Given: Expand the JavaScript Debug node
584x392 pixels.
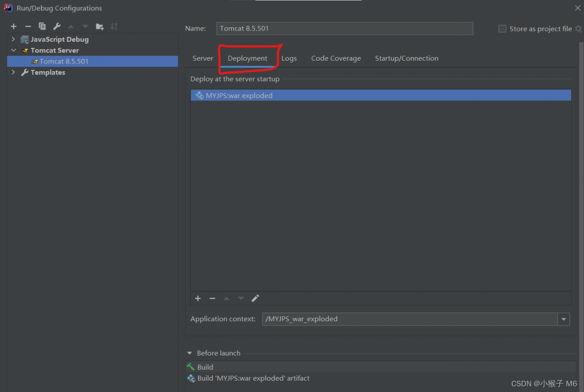Looking at the screenshot, I should 13,39.
